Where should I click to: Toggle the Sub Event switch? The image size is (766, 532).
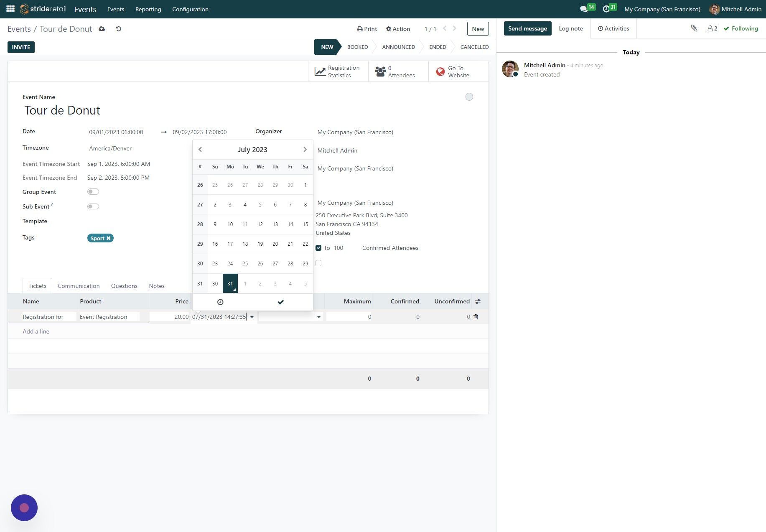(93, 206)
